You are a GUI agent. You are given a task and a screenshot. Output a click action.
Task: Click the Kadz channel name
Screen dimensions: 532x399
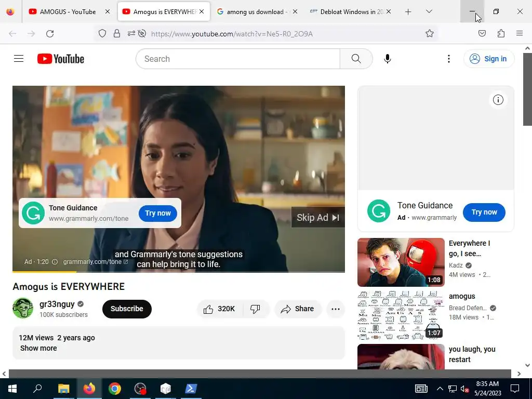pyautogui.click(x=456, y=265)
